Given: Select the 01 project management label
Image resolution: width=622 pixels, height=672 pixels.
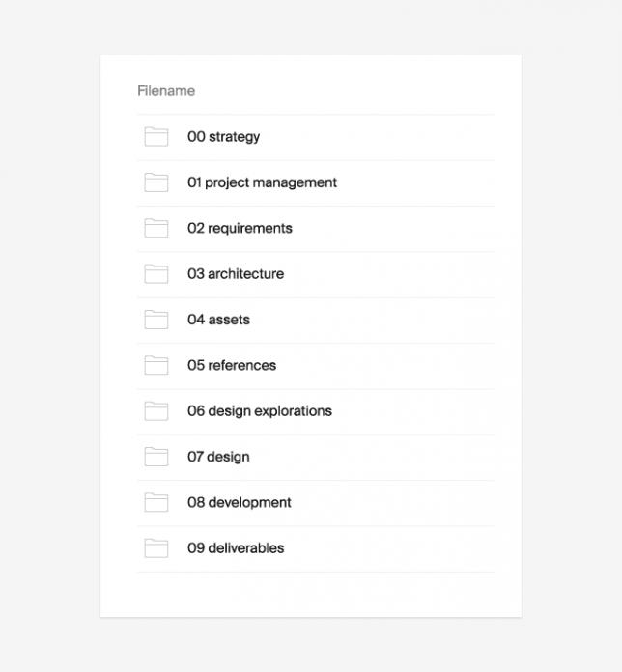Looking at the screenshot, I should [x=262, y=182].
